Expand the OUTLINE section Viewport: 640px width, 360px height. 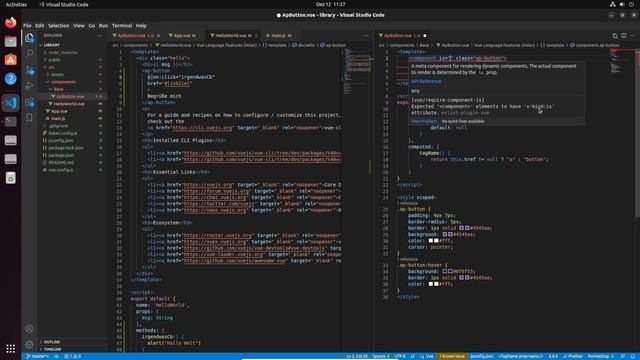point(52,342)
